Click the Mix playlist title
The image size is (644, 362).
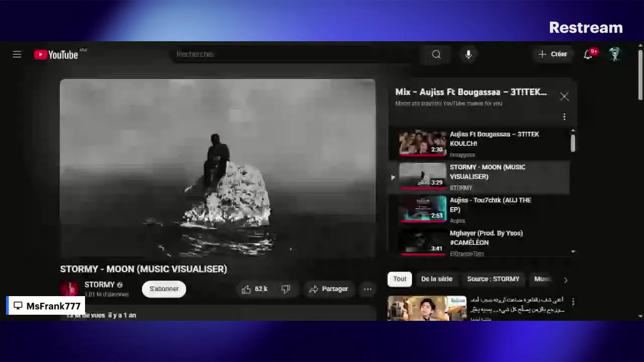[471, 92]
